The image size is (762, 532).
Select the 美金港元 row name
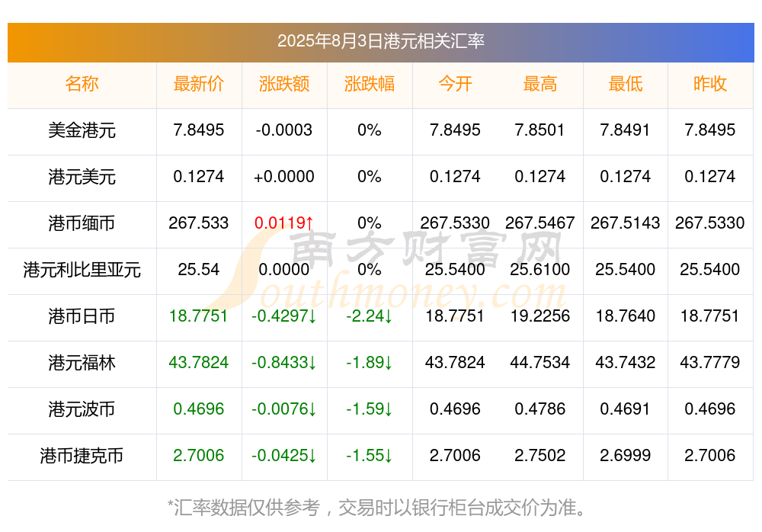pos(82,130)
